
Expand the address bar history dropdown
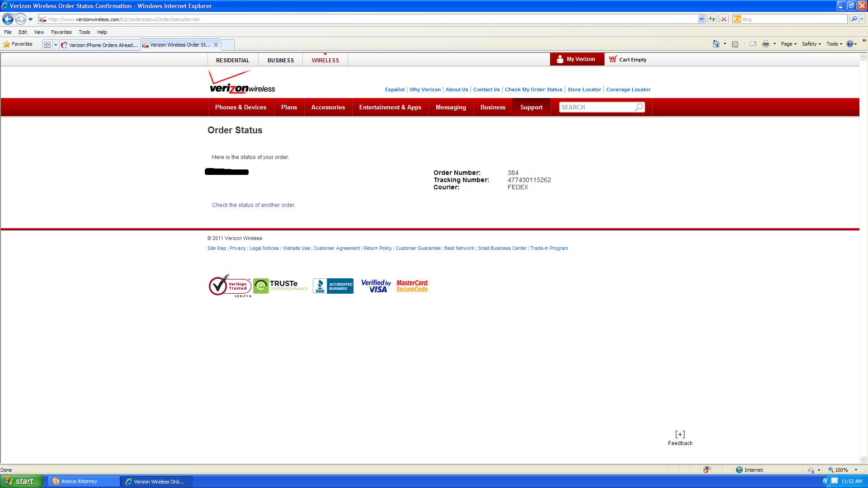click(701, 19)
